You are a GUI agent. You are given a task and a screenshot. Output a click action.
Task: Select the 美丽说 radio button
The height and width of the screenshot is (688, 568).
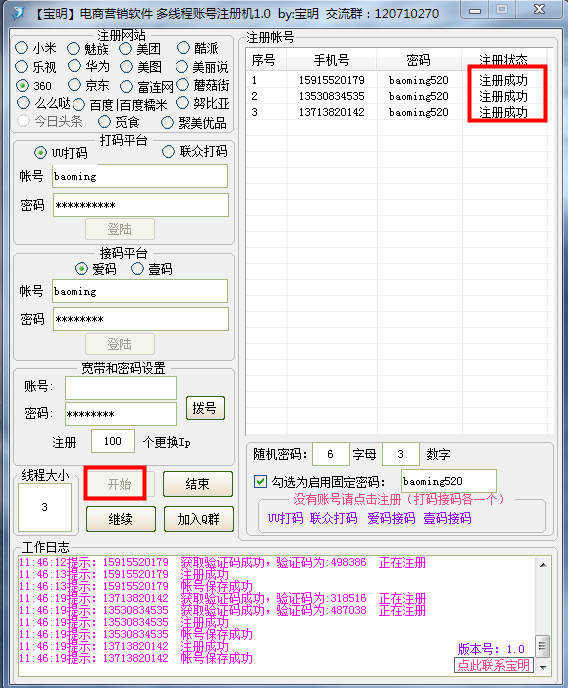click(182, 67)
